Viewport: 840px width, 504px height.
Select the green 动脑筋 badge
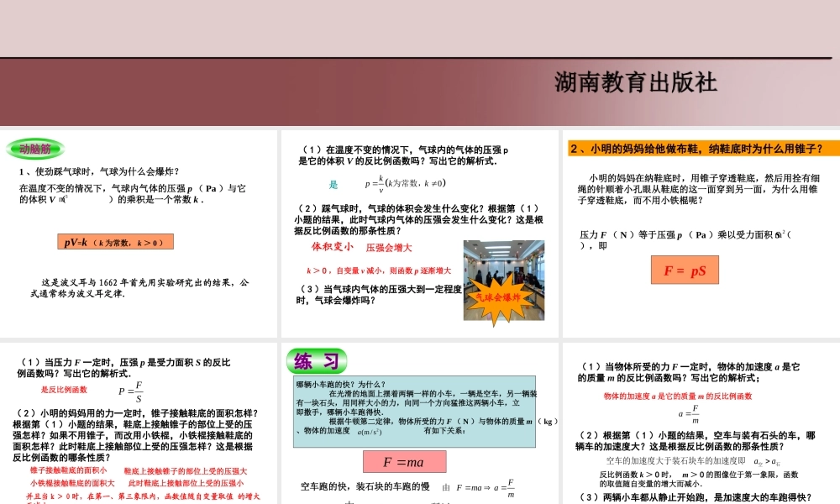35,149
